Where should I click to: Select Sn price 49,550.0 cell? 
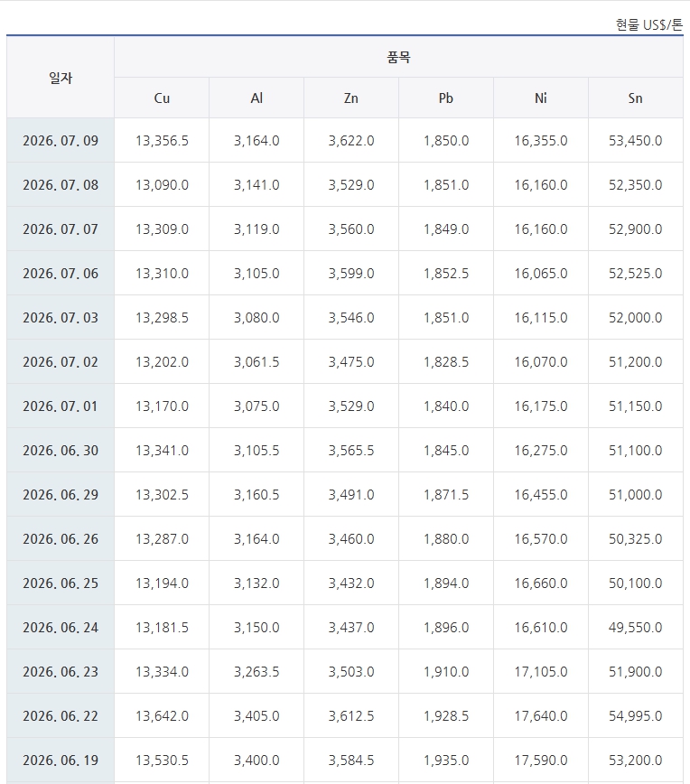coord(636,628)
